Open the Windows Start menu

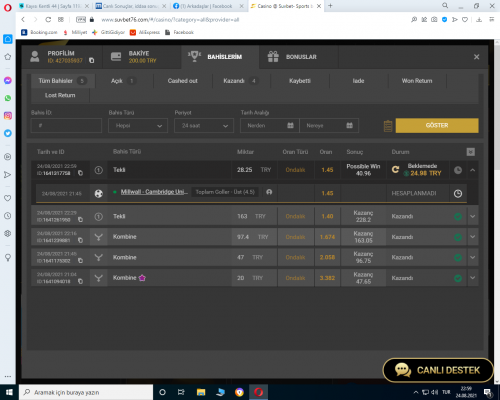9,392
